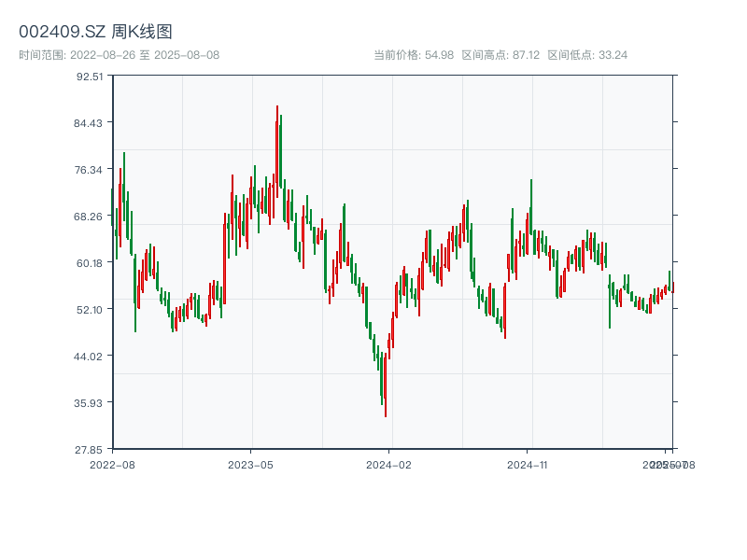Click the 002409.SZ 周K线图 chart title
The width and height of the screenshot is (747, 560).
point(95,32)
